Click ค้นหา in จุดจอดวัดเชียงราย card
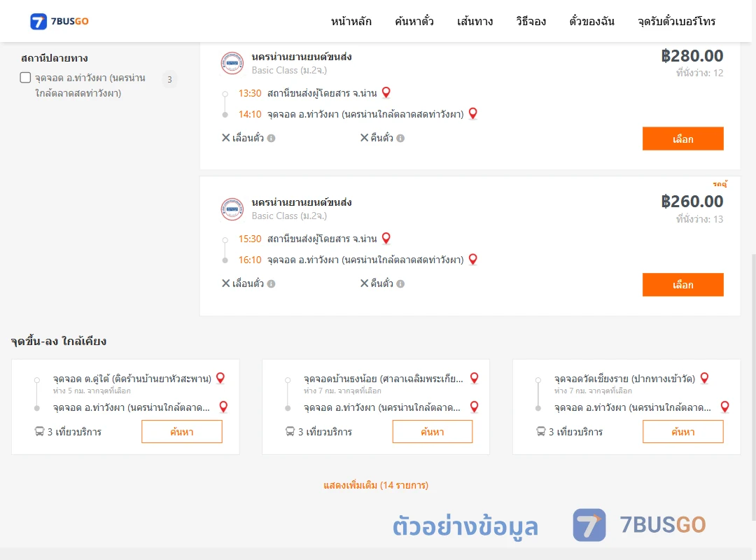The image size is (756, 560). [x=683, y=432]
